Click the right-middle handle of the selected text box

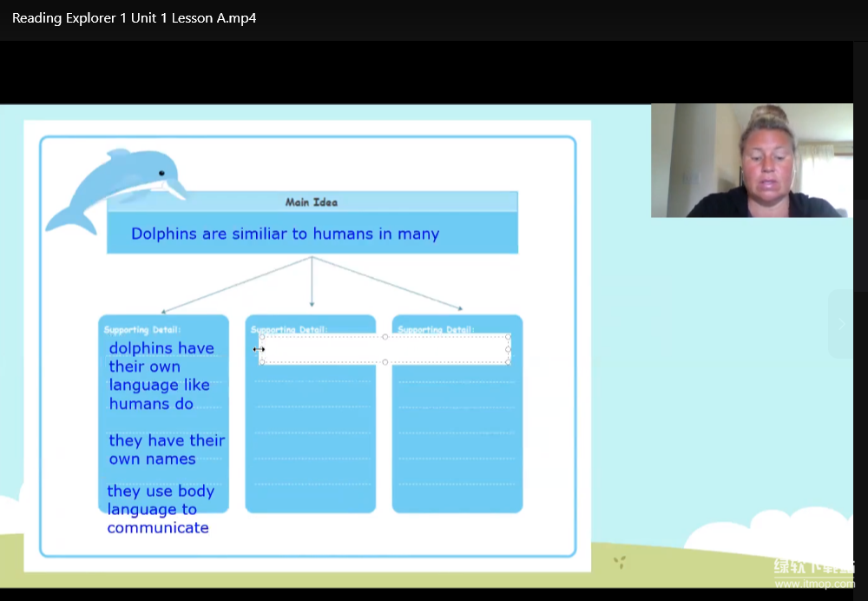tap(508, 349)
